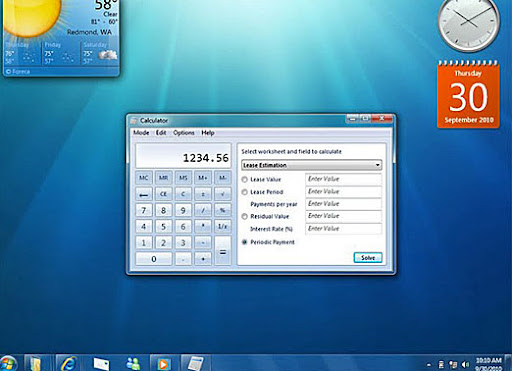The image size is (512, 371).
Task: Click the Lease Period input field
Action: coord(343,192)
